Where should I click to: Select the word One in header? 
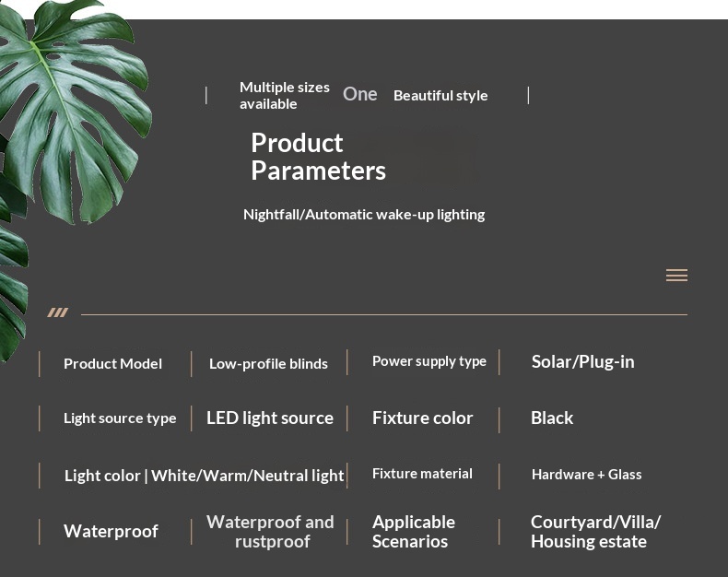359,94
